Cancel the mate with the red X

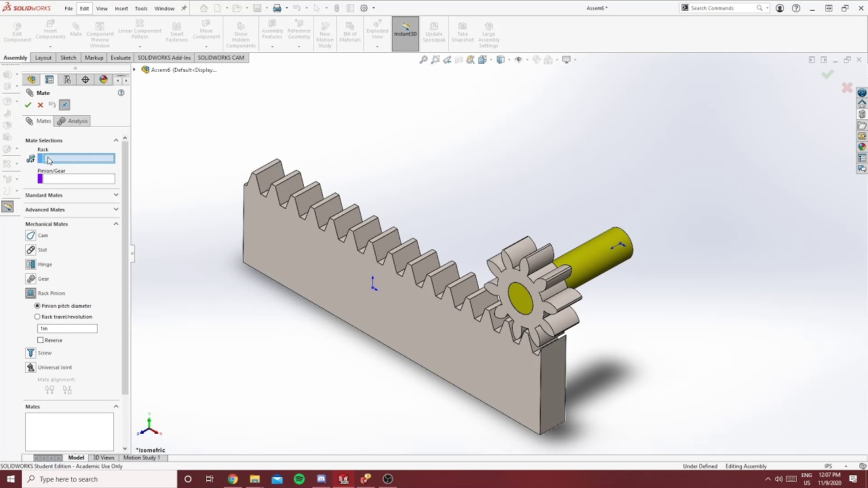(x=40, y=105)
